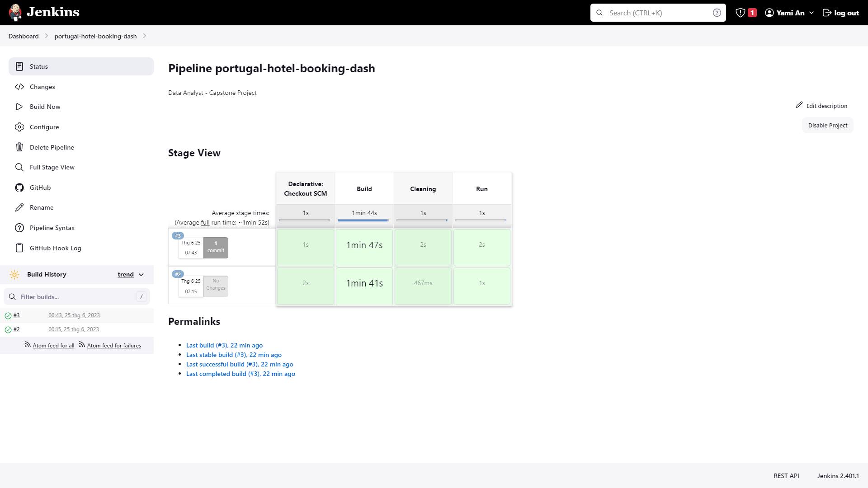Click Last successful build link
The image size is (868, 488).
[240, 364]
